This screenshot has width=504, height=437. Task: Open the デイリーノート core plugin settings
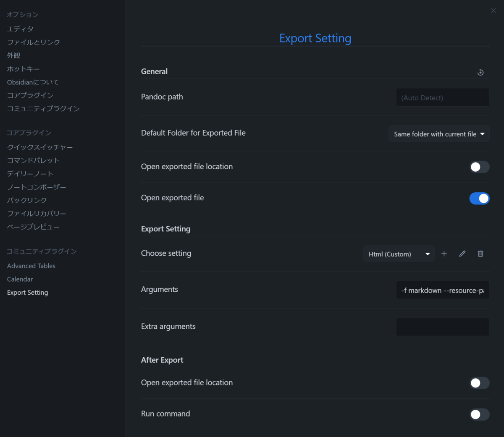(30, 174)
